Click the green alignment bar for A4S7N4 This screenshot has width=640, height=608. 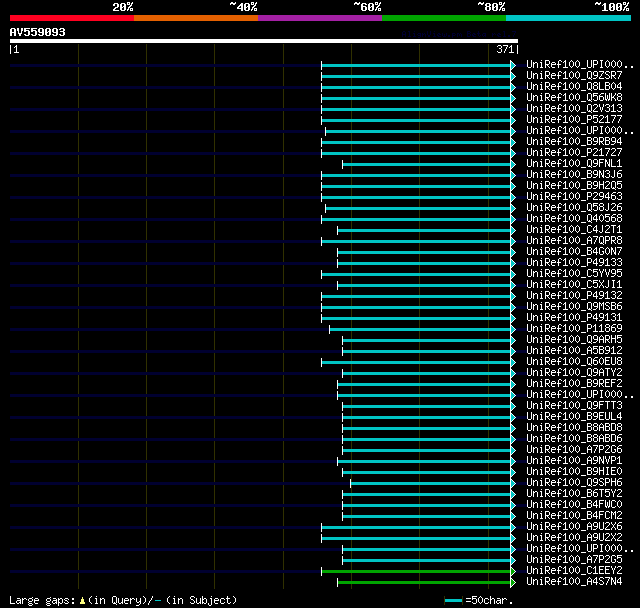tap(426, 583)
